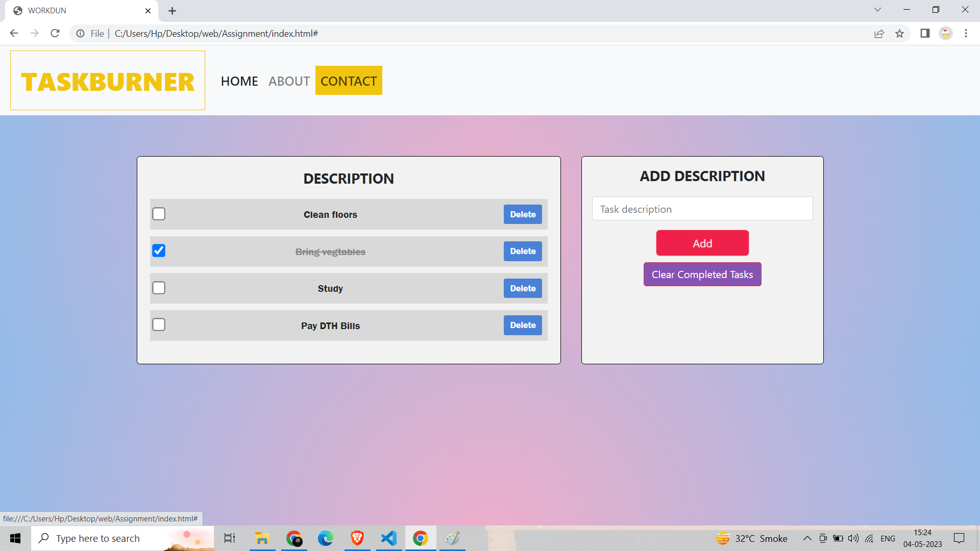Open Visual Studio Code from taskbar

[388, 538]
